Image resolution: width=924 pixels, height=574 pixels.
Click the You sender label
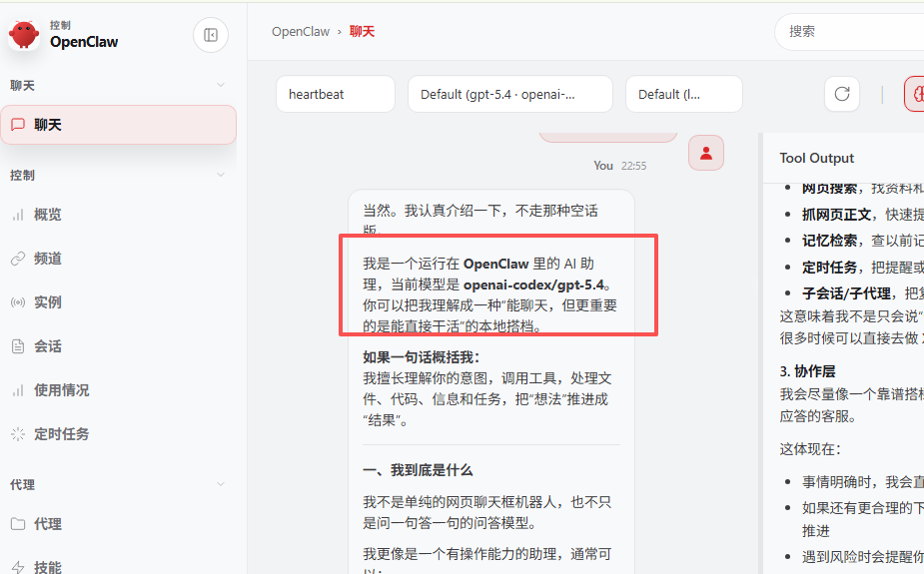tap(603, 166)
